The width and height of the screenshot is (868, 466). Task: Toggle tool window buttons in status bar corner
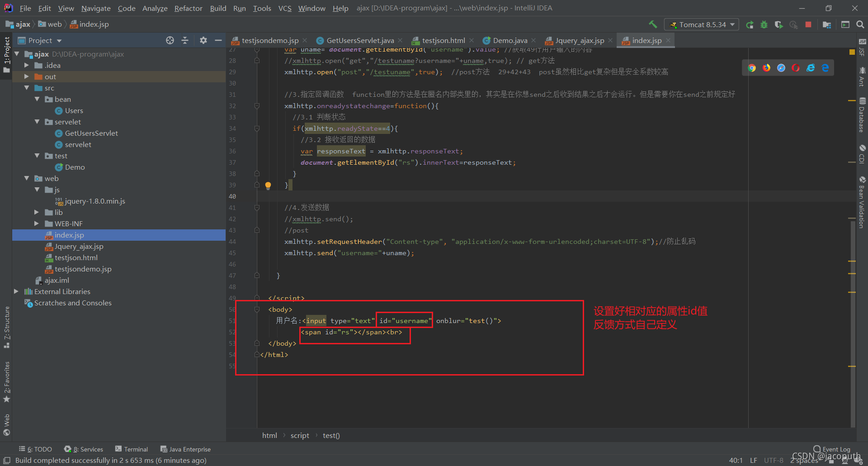7,460
